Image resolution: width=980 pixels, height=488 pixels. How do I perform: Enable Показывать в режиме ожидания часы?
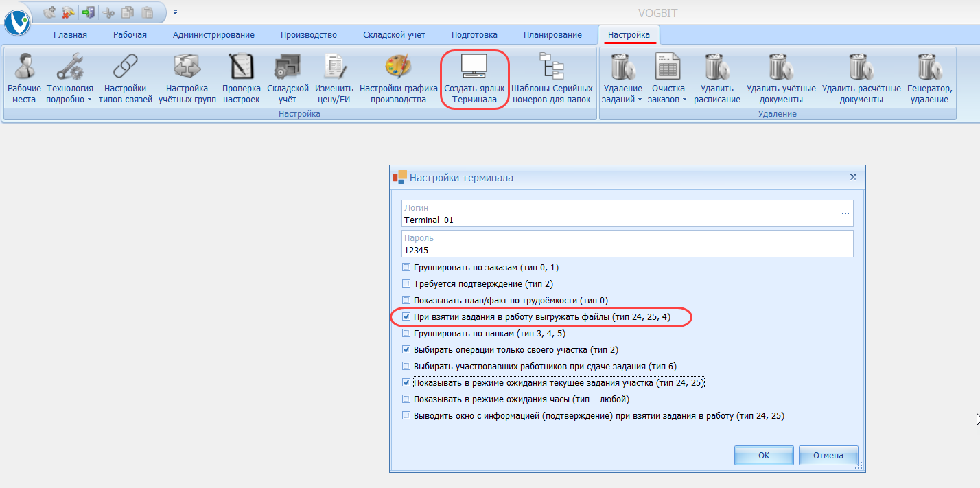tap(407, 399)
